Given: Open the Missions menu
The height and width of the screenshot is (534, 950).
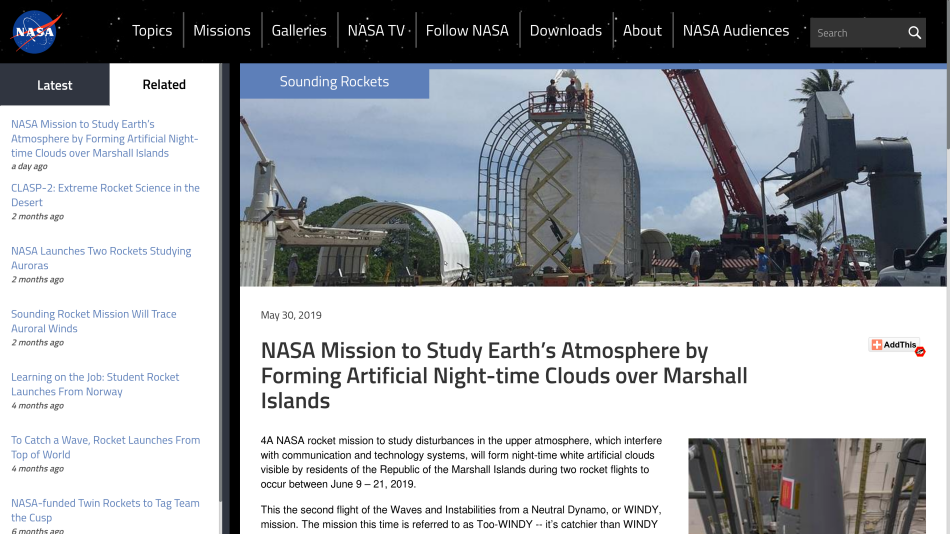Looking at the screenshot, I should [222, 30].
